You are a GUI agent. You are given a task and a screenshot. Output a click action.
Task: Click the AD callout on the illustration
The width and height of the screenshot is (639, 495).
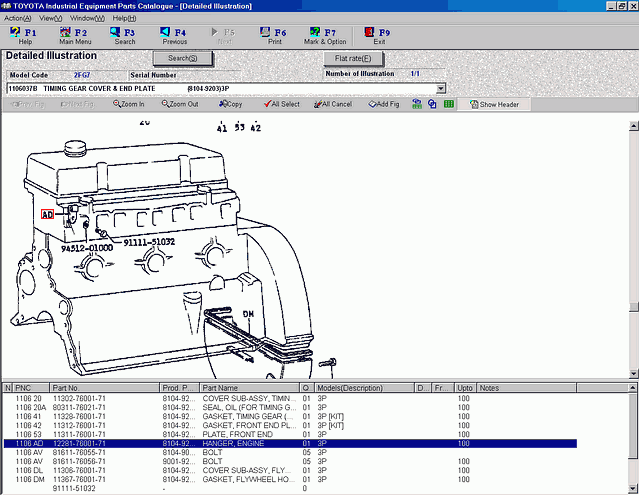pyautogui.click(x=47, y=214)
